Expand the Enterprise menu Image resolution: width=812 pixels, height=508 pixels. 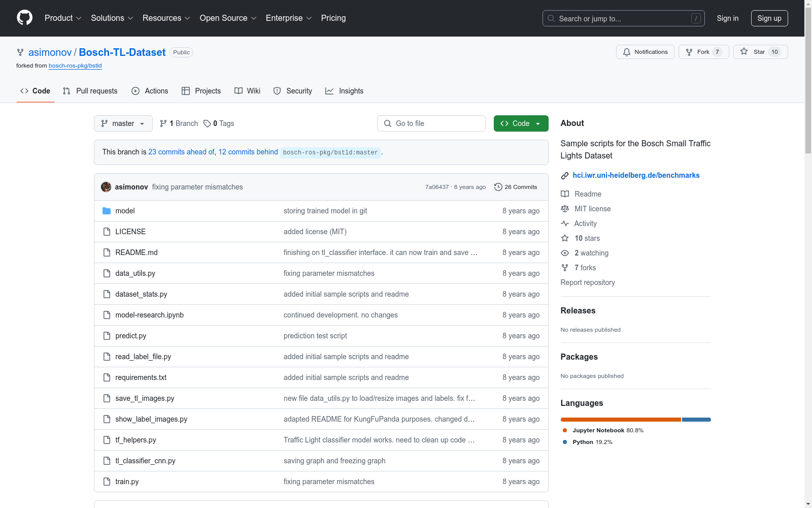coord(289,18)
